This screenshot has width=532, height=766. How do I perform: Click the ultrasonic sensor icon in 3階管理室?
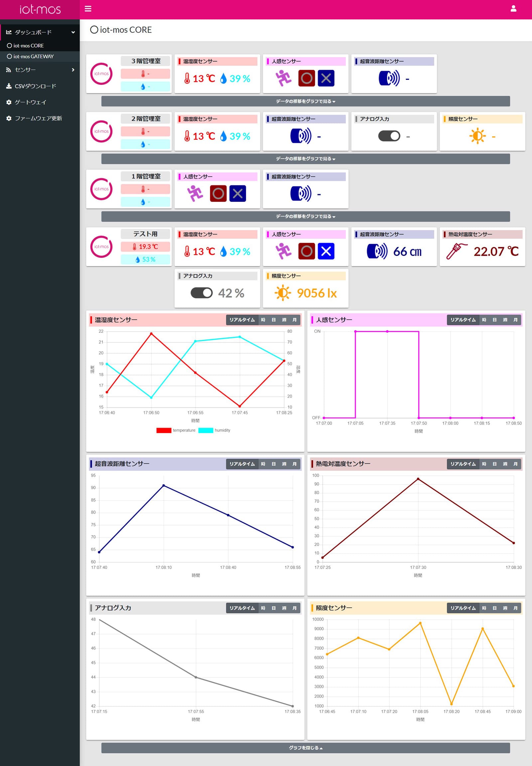click(389, 78)
